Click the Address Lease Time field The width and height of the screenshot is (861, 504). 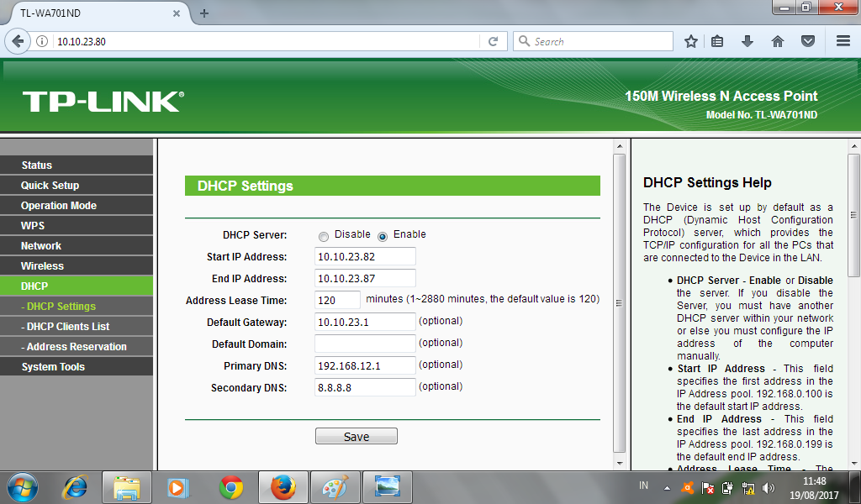[338, 300]
